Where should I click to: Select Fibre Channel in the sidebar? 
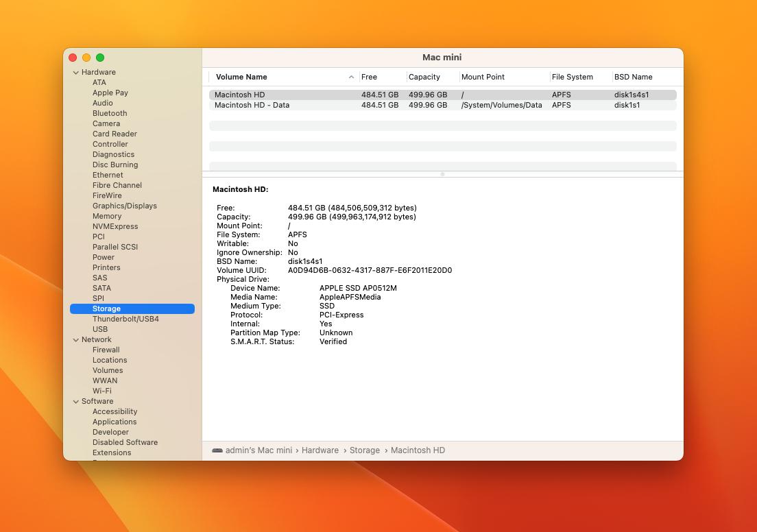click(x=117, y=185)
